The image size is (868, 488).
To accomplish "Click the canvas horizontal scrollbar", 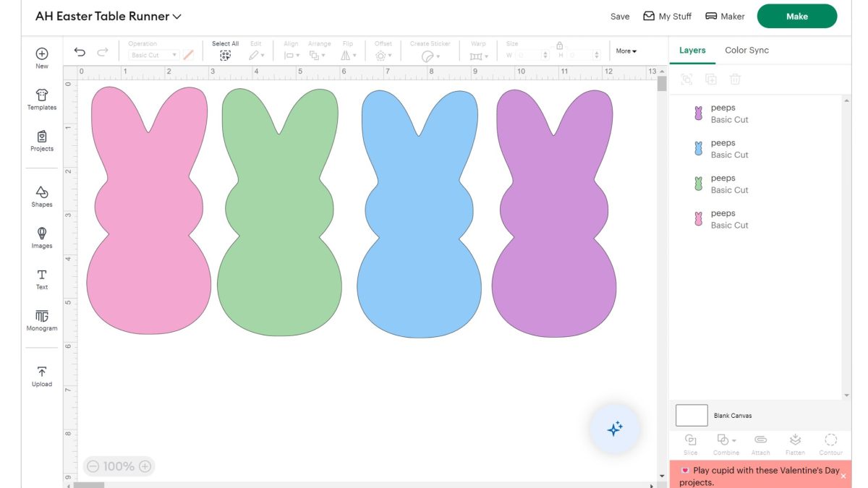I will 89,484.
